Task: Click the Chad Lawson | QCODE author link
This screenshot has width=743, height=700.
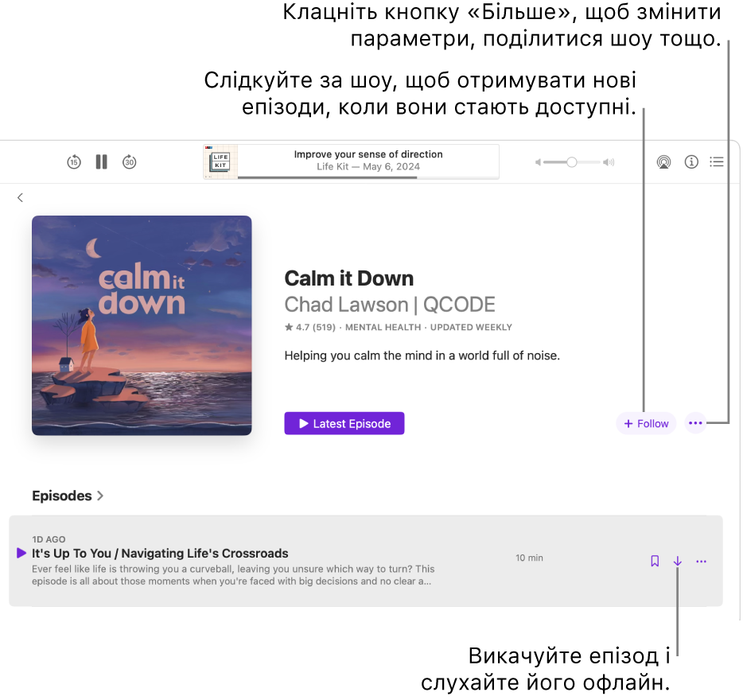Action: click(390, 305)
